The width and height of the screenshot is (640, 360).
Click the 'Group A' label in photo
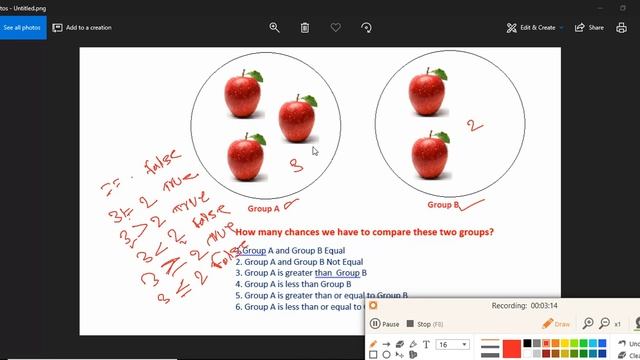(264, 209)
